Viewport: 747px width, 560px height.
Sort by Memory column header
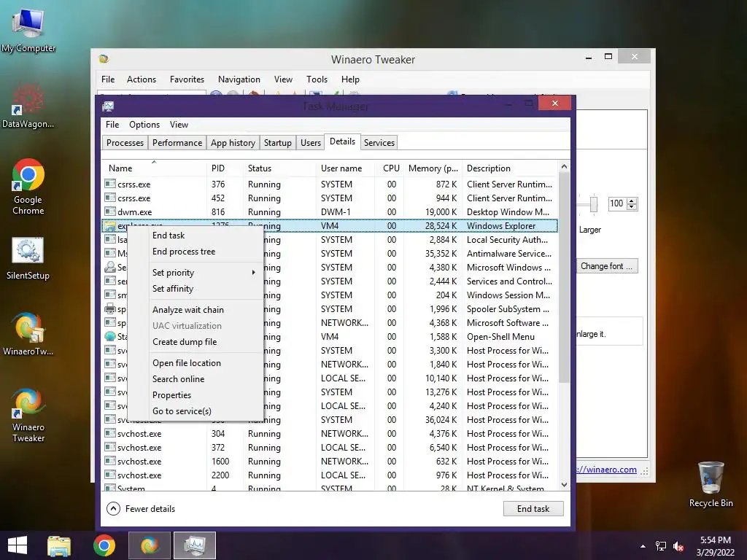433,168
